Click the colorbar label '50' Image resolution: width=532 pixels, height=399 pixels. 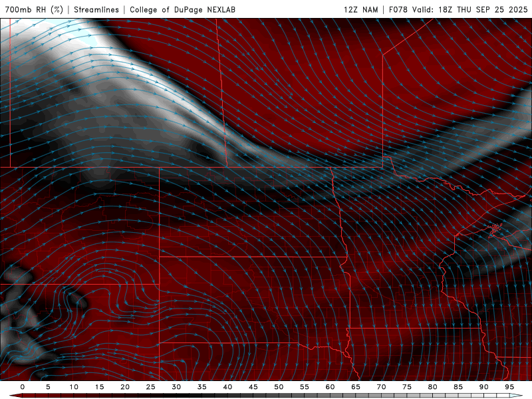pyautogui.click(x=279, y=387)
